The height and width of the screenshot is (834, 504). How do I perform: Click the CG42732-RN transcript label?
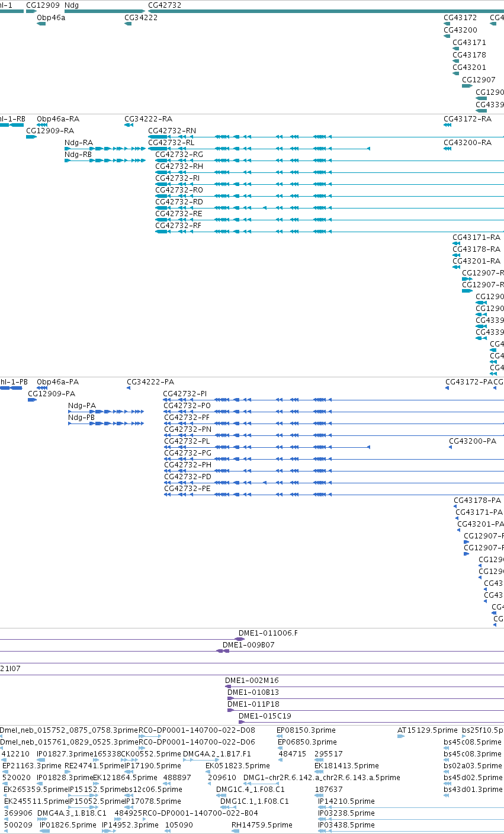pos(172,131)
